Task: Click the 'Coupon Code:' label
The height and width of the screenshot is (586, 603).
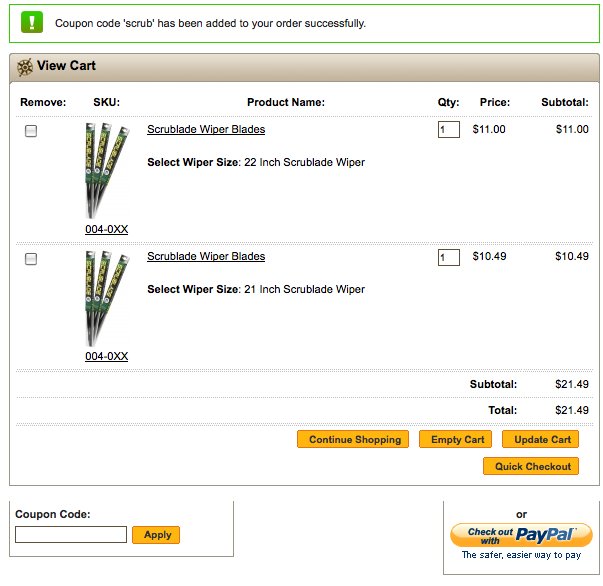Action: tap(53, 514)
